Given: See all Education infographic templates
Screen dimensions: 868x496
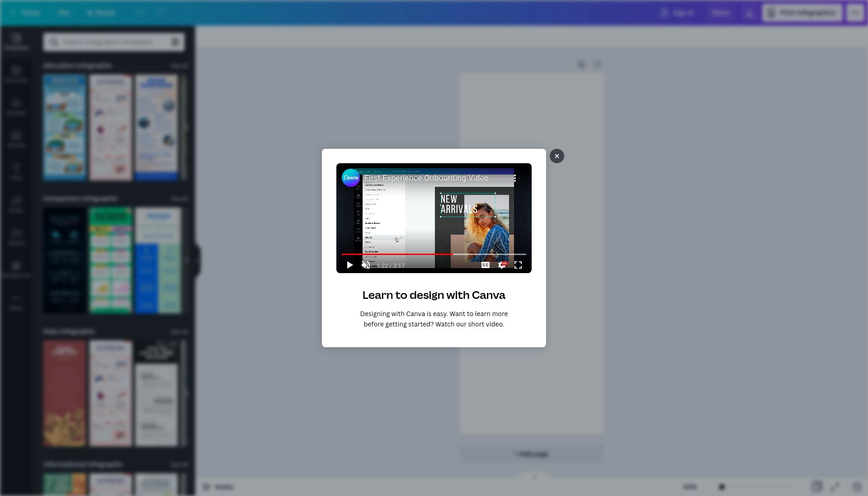Looking at the screenshot, I should click(x=179, y=66).
